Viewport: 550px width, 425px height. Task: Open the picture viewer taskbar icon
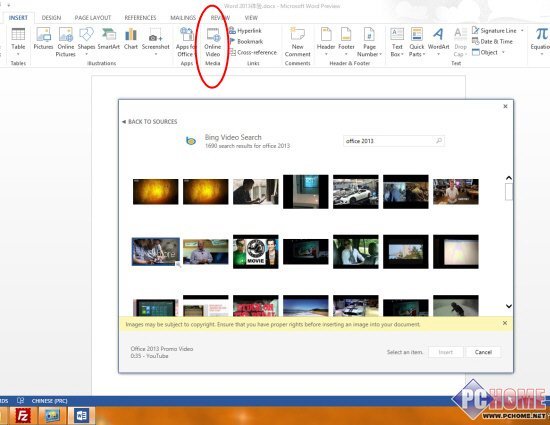[52, 416]
